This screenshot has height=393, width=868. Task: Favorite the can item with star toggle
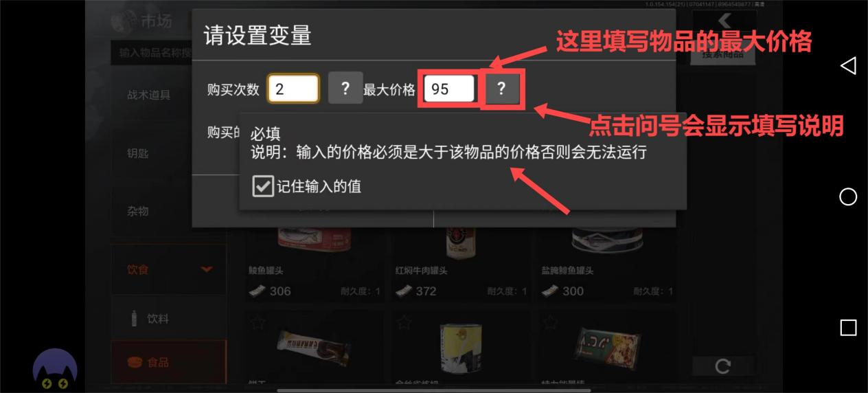pyautogui.click(x=404, y=321)
